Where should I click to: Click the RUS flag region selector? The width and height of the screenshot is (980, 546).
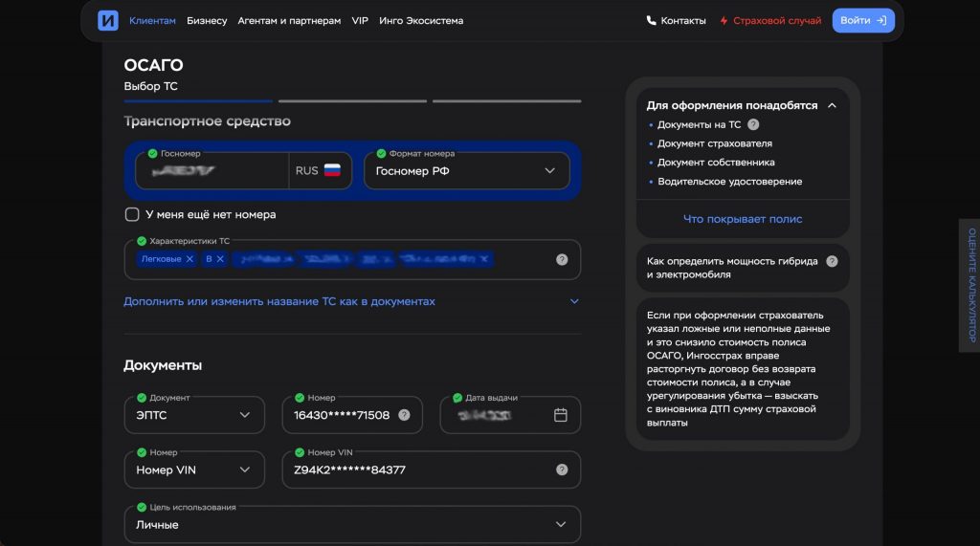(x=320, y=171)
